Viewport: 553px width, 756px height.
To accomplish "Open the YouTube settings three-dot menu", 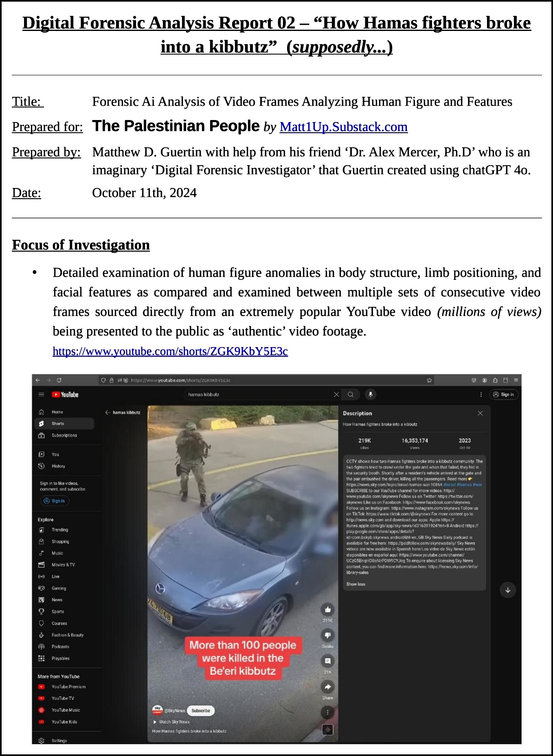I will pos(481,394).
